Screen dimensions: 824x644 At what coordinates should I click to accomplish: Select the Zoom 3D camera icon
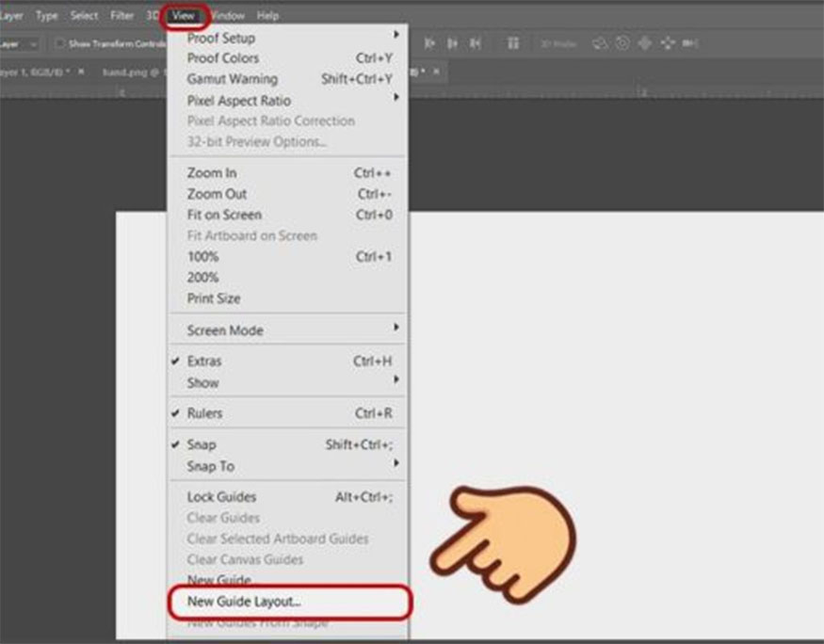(x=690, y=43)
